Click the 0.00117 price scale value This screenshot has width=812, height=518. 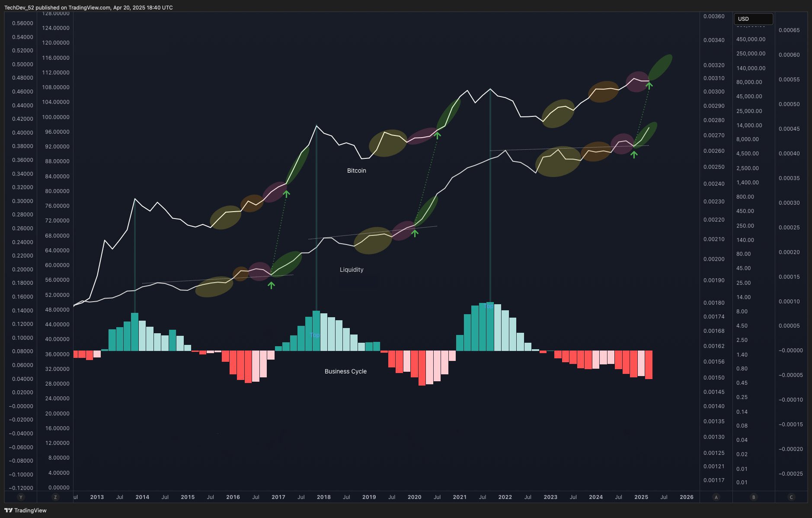click(714, 480)
